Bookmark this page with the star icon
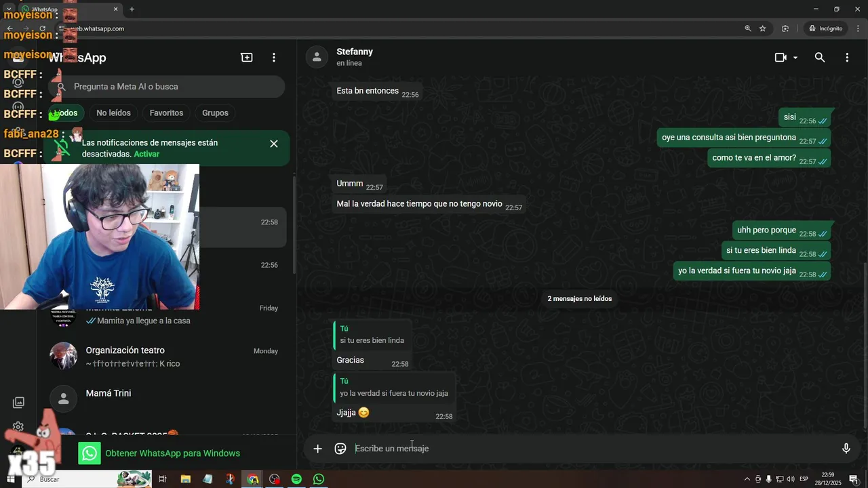 (763, 28)
